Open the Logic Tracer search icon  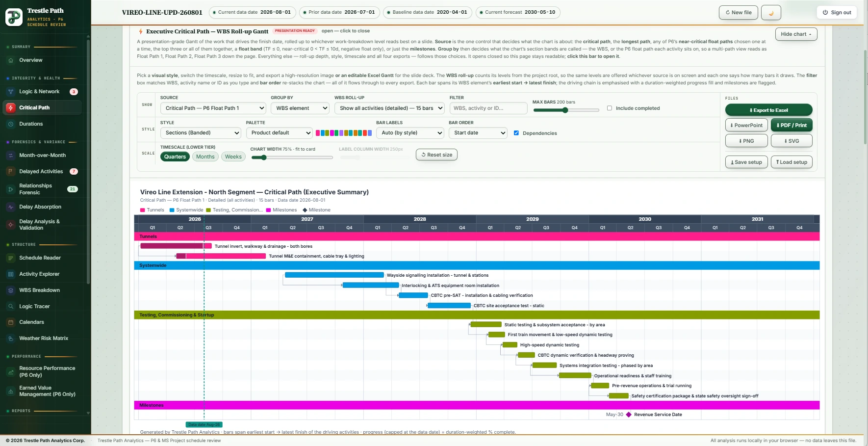point(11,307)
